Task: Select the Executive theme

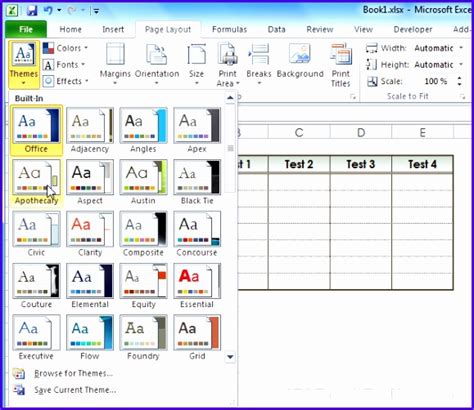Action: point(36,338)
